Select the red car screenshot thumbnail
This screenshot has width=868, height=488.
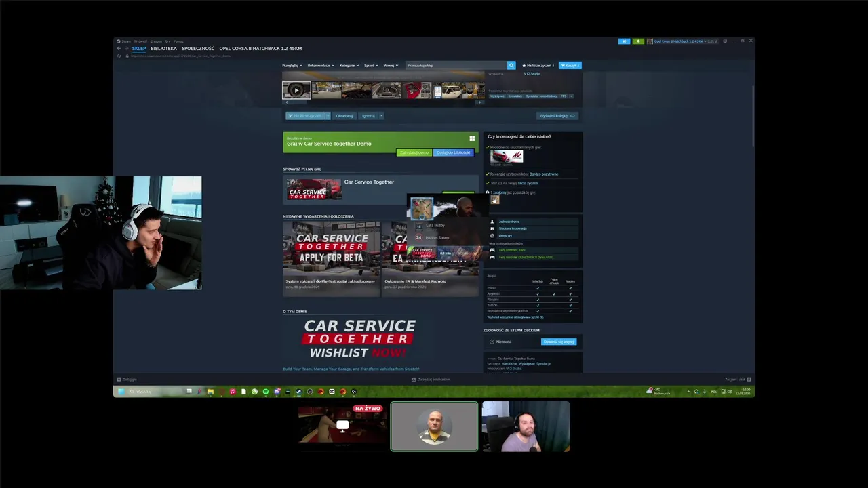click(416, 90)
